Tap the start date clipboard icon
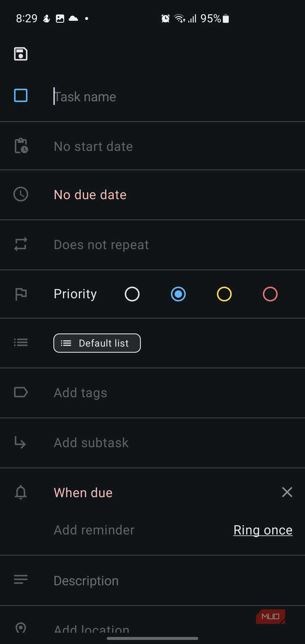Viewport: 305px width, 644px height. coord(21,146)
